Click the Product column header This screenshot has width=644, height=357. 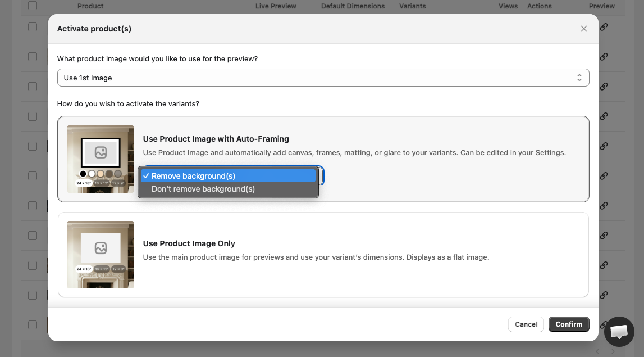90,6
